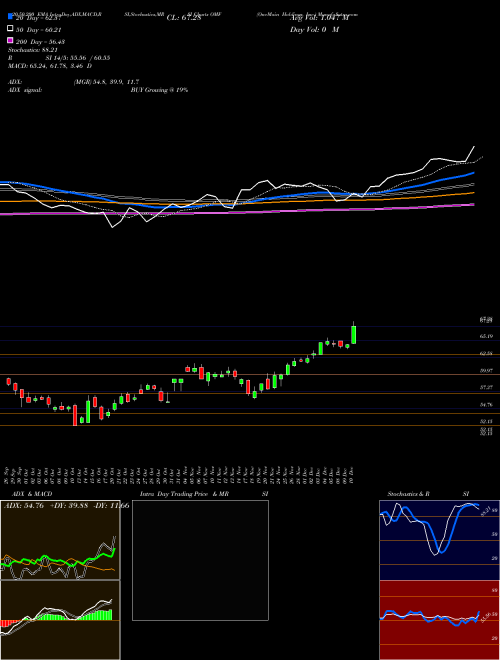Select the '200 Day - 56.48' legend text
The image size is (500, 660).
(x=40, y=41)
